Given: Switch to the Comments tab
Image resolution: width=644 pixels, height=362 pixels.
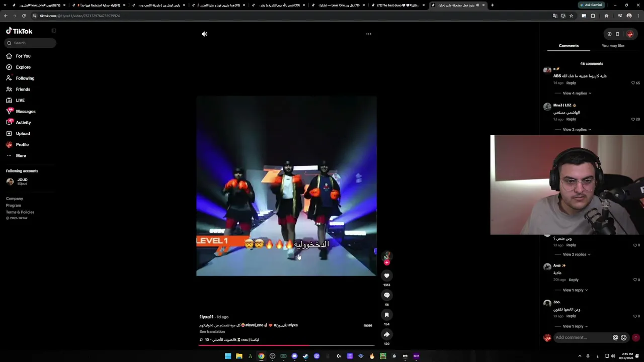Looking at the screenshot, I should [569, 46].
